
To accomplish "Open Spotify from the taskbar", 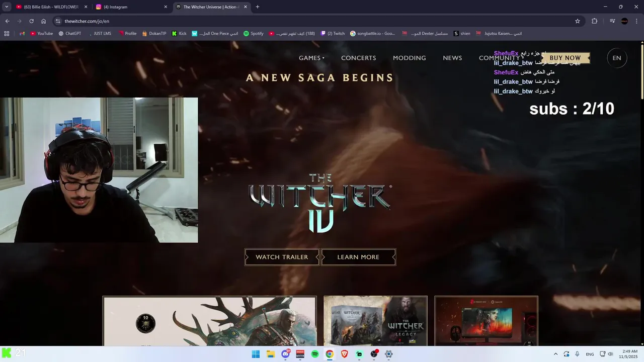I will click(314, 354).
